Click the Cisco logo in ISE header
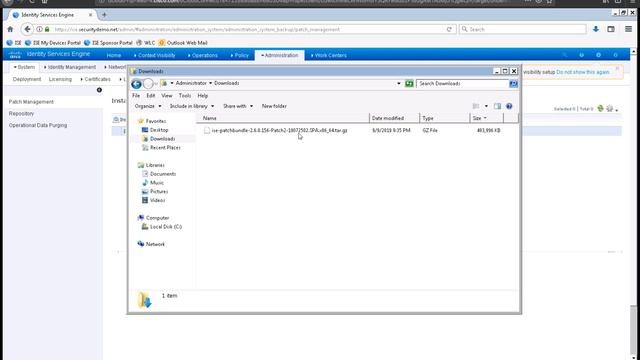The width and height of the screenshot is (640, 360). 15,54
